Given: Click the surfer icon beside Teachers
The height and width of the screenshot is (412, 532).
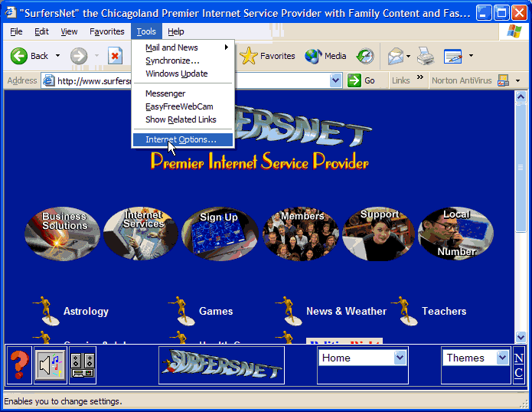Looking at the screenshot, I should 404,311.
